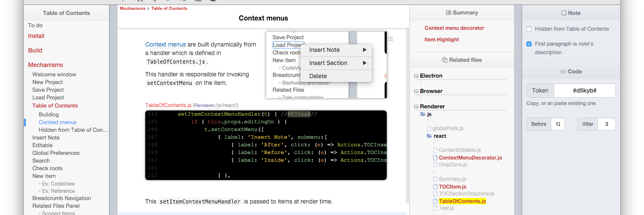Toggle the Electron section icon
Viewport: 644px width, 215px height.
click(416, 76)
